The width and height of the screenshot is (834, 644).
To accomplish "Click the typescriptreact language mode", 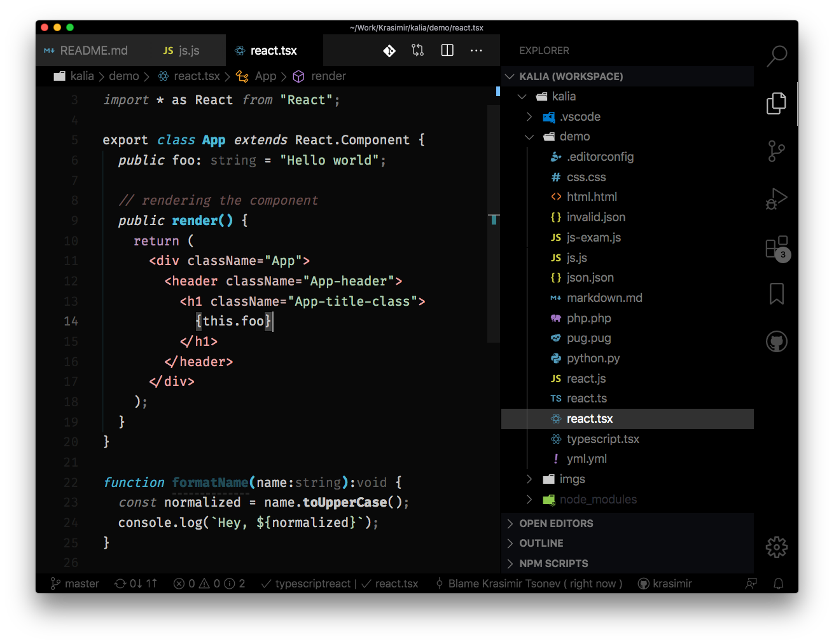I will (306, 584).
